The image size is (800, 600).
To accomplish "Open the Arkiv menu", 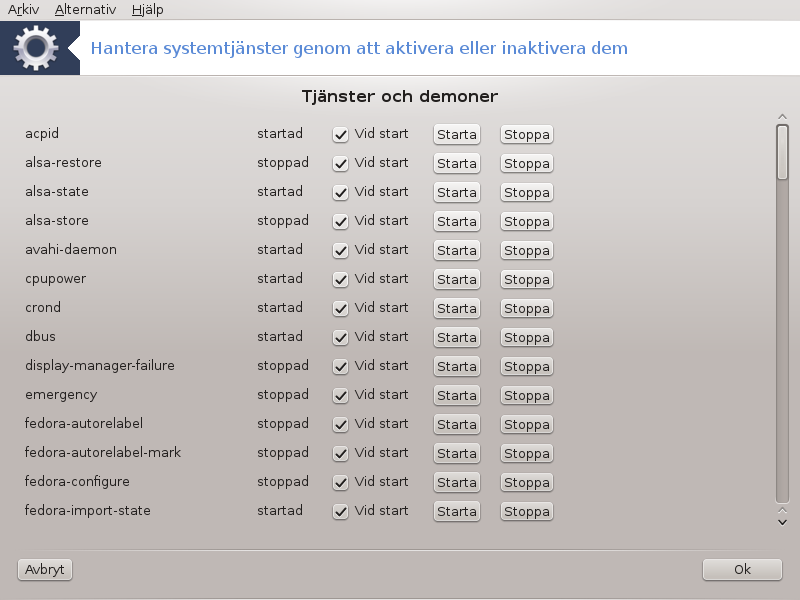I will click(23, 9).
